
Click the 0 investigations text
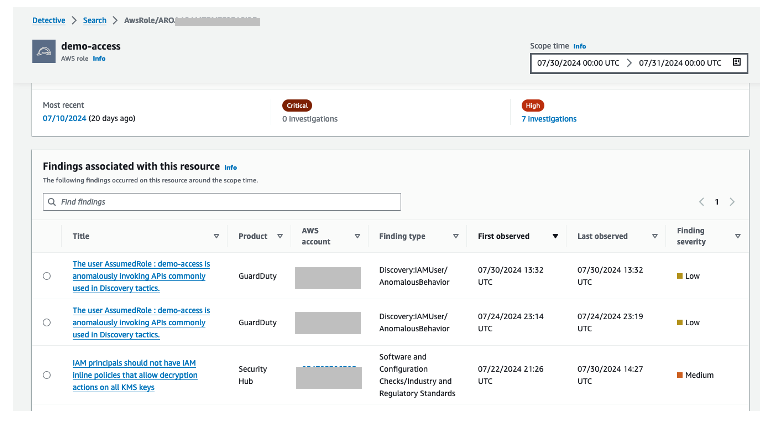tap(310, 119)
